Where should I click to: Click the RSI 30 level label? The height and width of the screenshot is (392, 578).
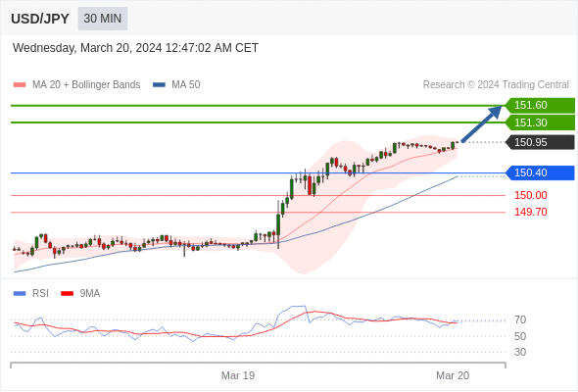pyautogui.click(x=520, y=352)
